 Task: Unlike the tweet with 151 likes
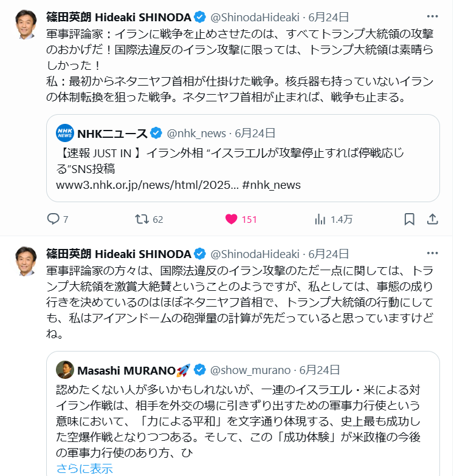[x=231, y=219]
